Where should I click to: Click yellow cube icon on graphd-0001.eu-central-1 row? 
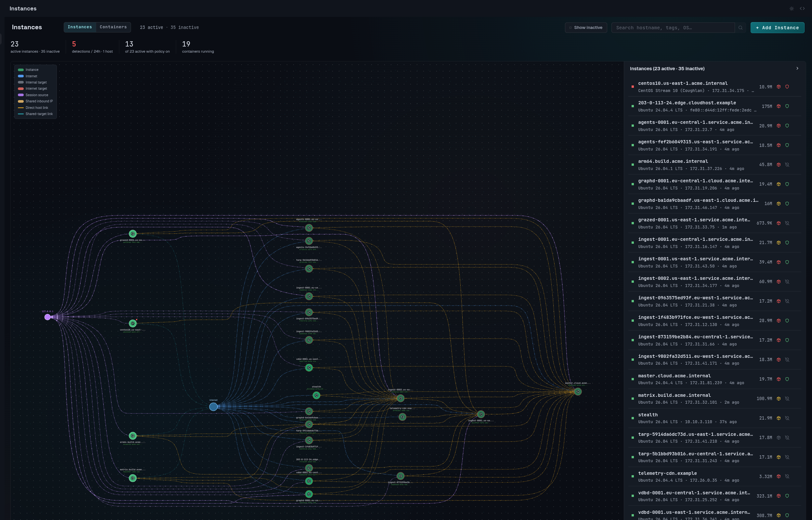pyautogui.click(x=779, y=184)
